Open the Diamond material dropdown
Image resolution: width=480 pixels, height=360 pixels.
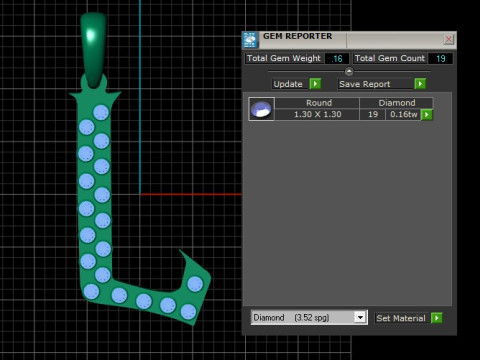(x=360, y=317)
